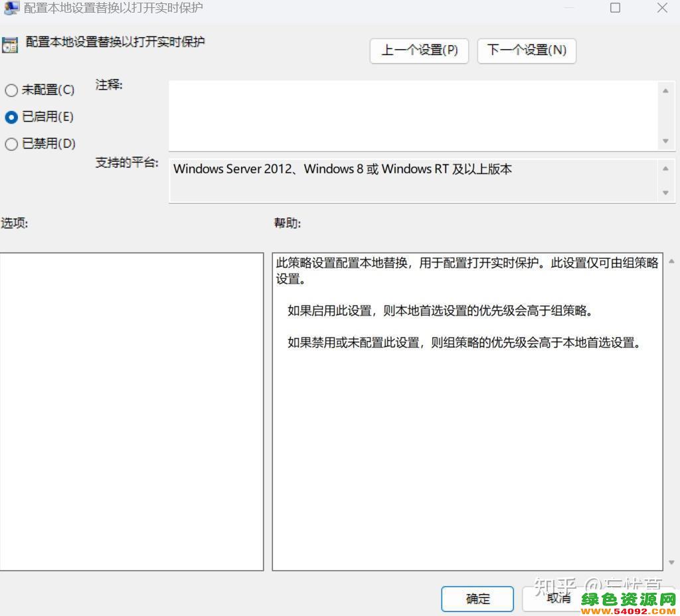Cancel the dialog with 取消

click(558, 599)
